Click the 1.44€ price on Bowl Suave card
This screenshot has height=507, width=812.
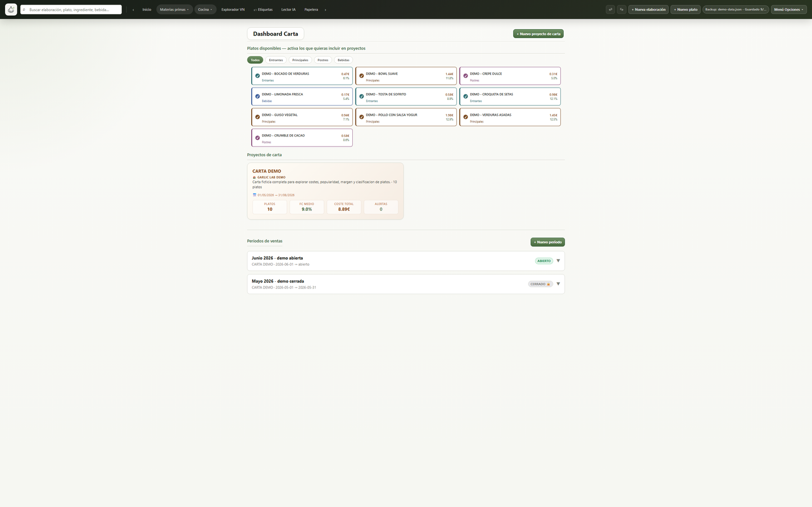click(x=449, y=74)
